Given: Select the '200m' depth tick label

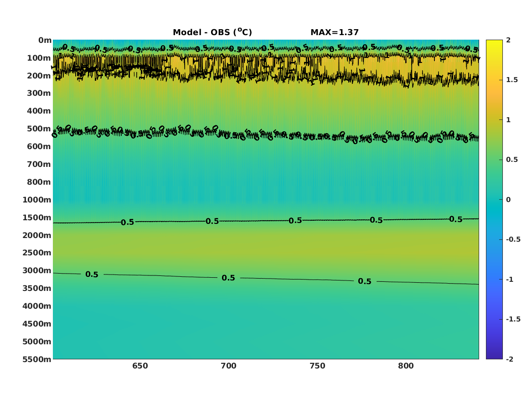Looking at the screenshot, I should [39, 76].
